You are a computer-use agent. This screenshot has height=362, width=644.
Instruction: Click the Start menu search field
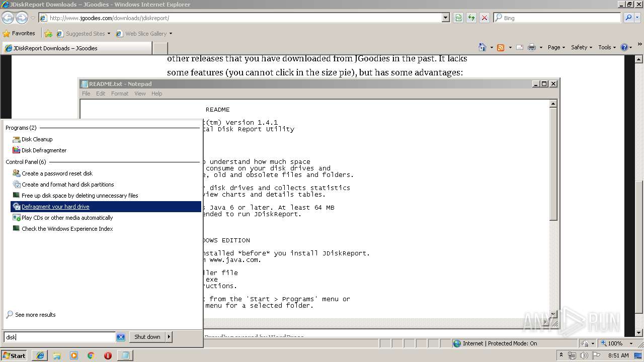(60, 337)
